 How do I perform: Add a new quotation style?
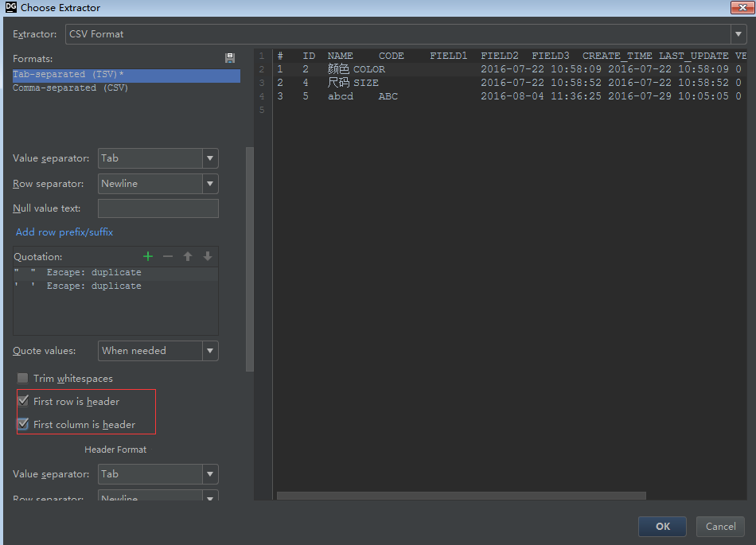pos(147,256)
